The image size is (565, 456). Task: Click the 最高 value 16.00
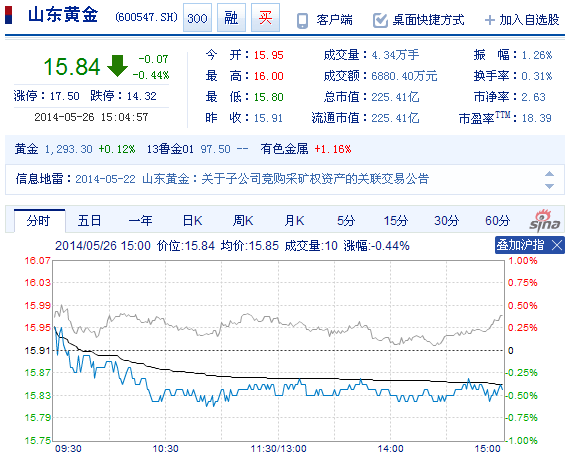pyautogui.click(x=268, y=76)
